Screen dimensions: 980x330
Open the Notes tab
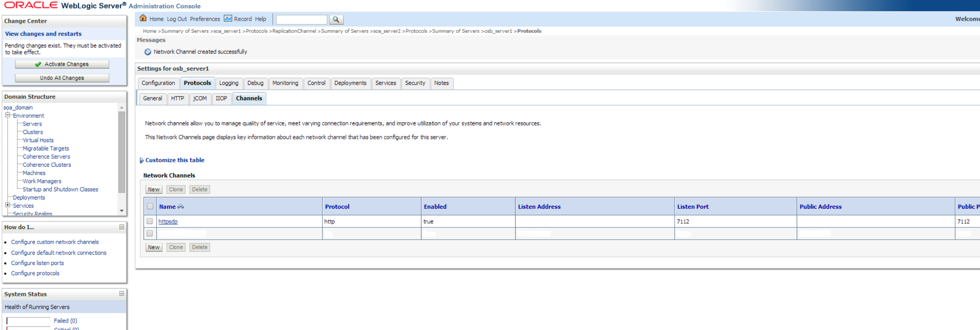point(441,83)
